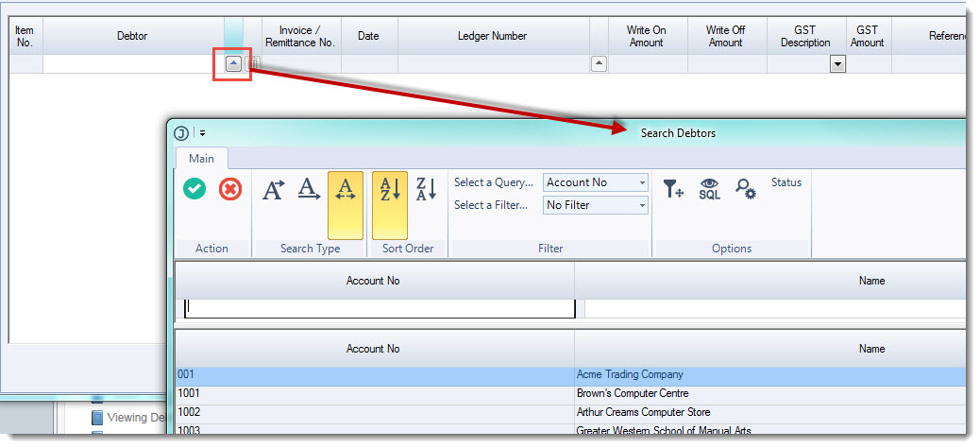Open search settings magnifier-gear icon
The width and height of the screenshot is (980, 448).
746,188
